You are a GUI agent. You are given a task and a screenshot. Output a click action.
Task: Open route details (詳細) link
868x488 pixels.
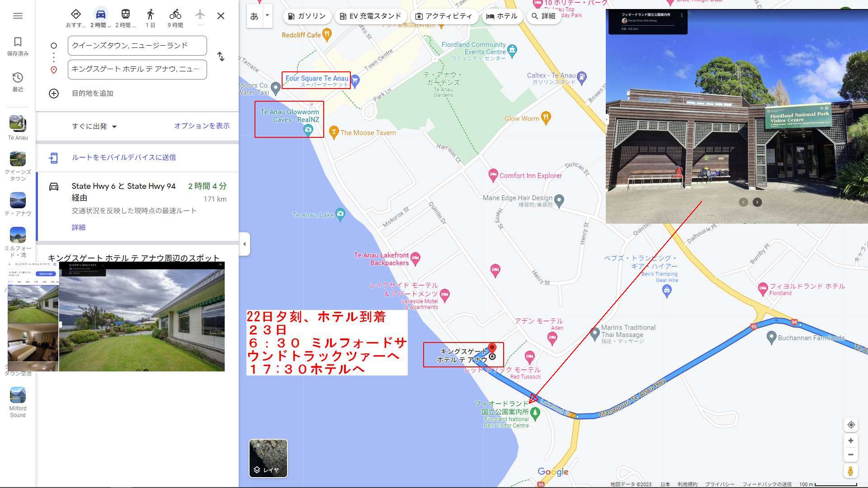[78, 228]
